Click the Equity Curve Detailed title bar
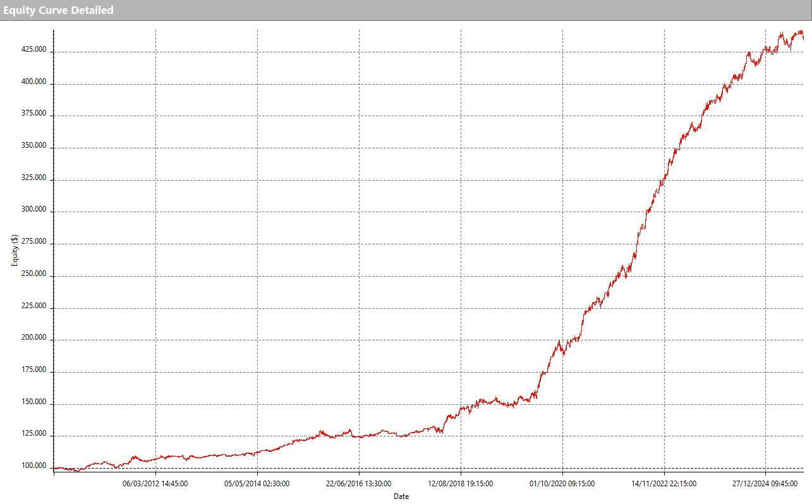This screenshot has width=812, height=504. (58, 10)
